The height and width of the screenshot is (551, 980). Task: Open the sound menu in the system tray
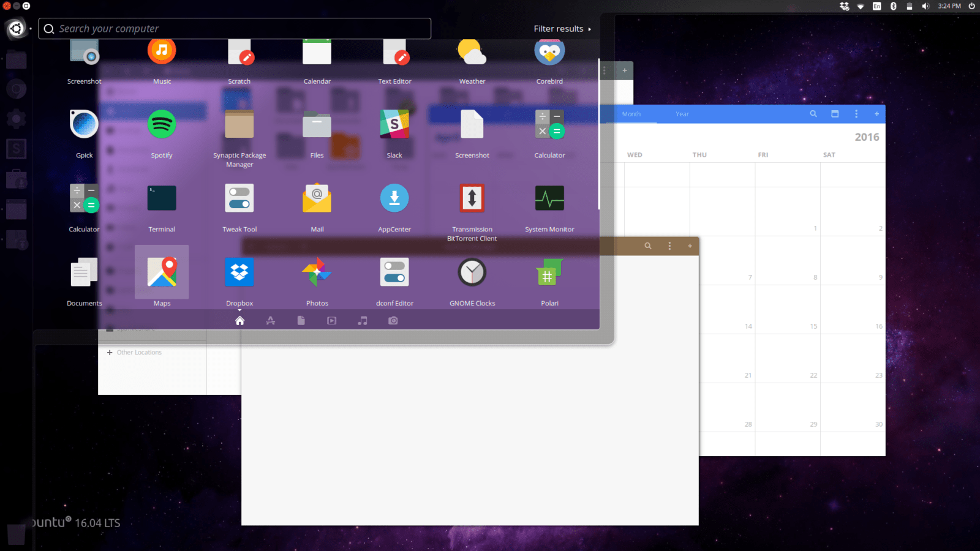point(925,6)
